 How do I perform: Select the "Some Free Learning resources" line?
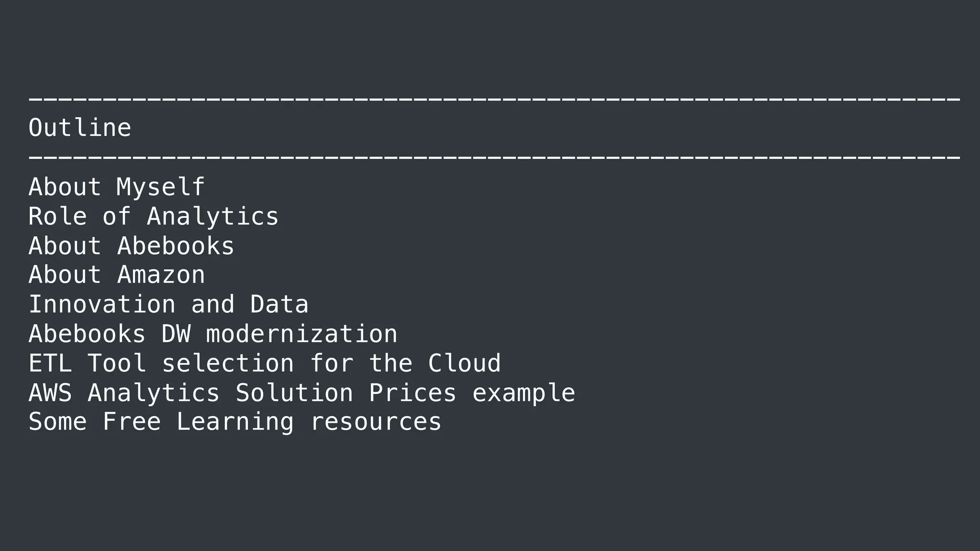pos(235,422)
